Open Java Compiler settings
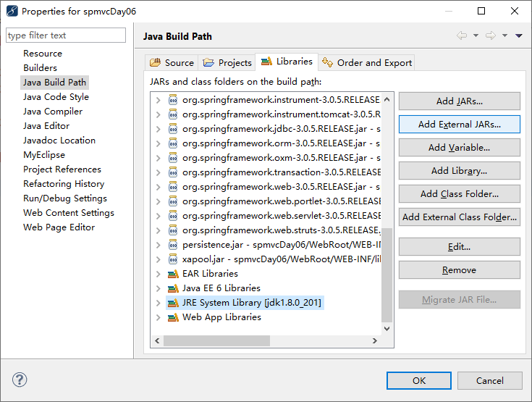The image size is (532, 402). point(53,112)
